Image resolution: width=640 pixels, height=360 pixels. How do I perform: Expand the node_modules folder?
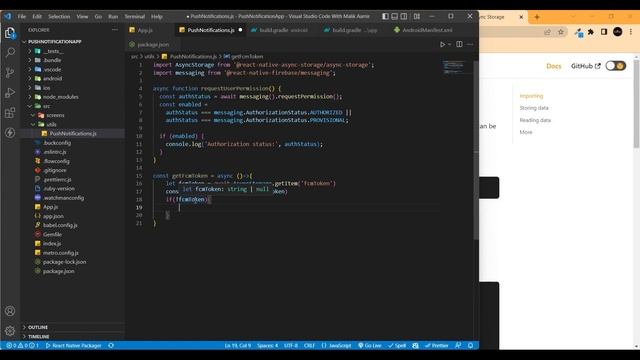60,97
